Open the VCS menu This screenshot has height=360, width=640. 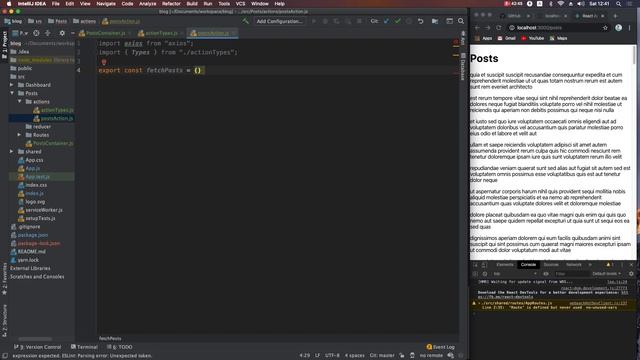coord(240,4)
